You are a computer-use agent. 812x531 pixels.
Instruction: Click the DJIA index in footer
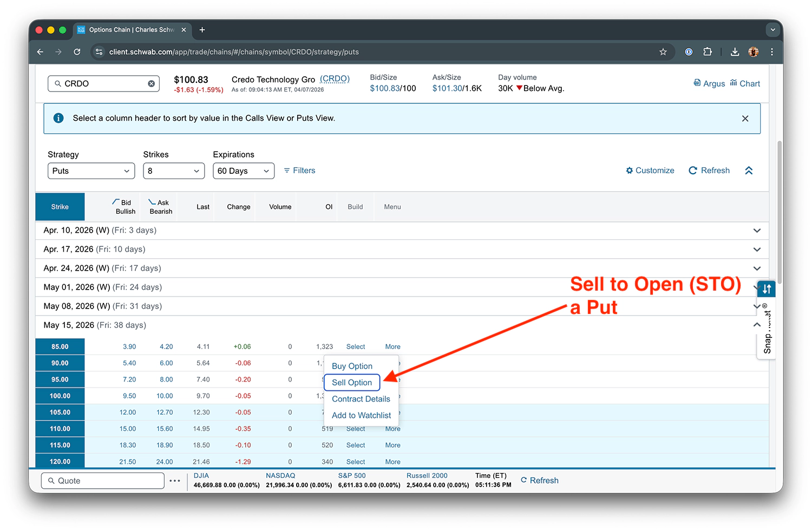coord(201,476)
